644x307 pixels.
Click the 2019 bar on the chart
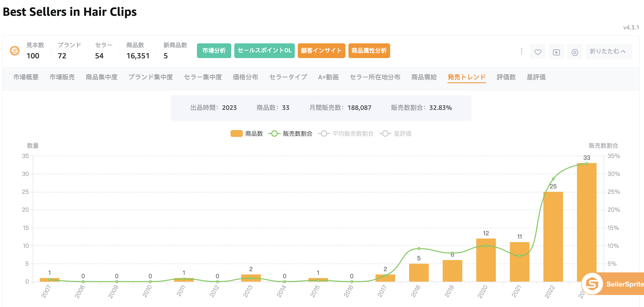tap(452, 271)
